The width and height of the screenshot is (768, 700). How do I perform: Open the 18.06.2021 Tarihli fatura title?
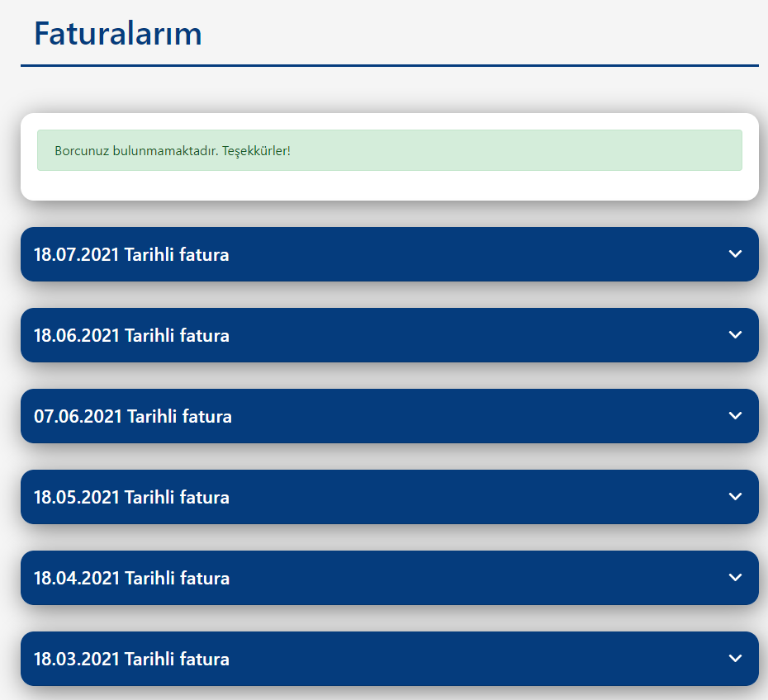[x=131, y=335]
